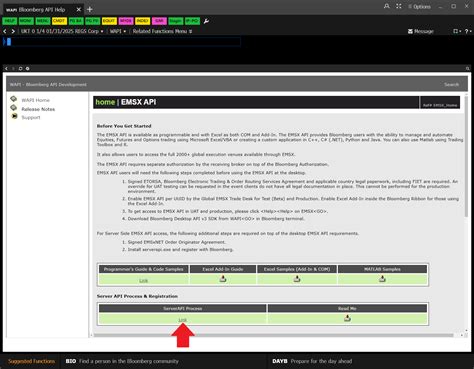Click the Message envelope button
The image size is (474, 369).
click(421, 31)
